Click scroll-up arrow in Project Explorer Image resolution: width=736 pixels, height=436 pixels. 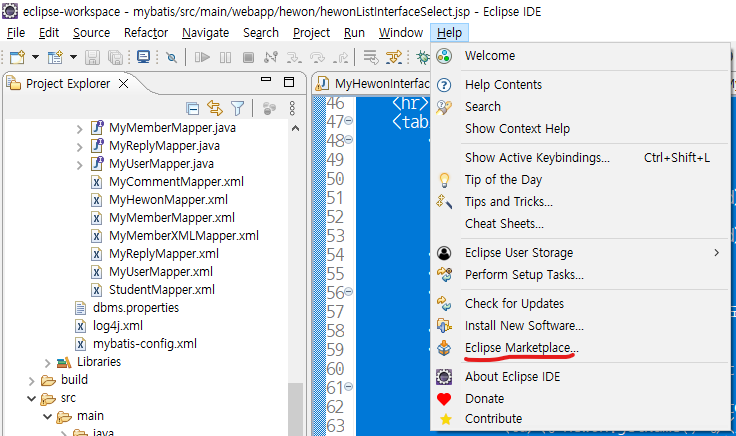tap(295, 128)
